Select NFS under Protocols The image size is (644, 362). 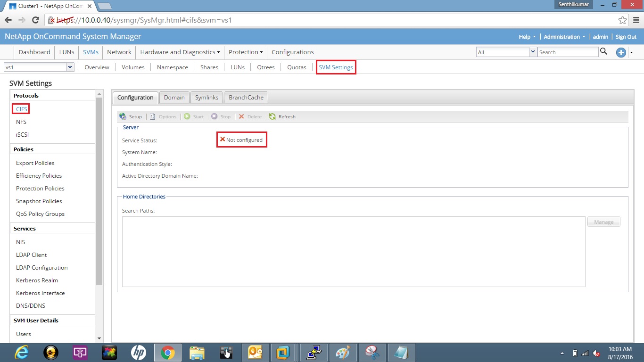(x=22, y=122)
